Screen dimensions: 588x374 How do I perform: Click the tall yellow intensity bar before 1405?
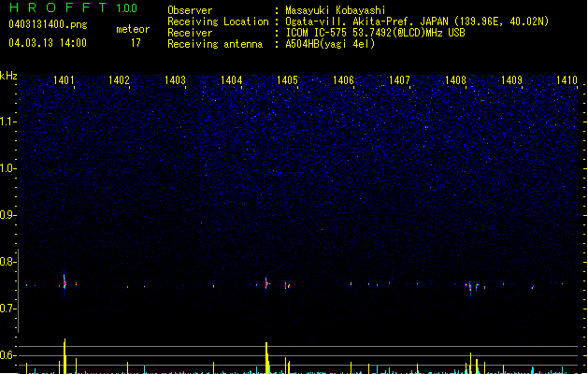click(x=267, y=358)
